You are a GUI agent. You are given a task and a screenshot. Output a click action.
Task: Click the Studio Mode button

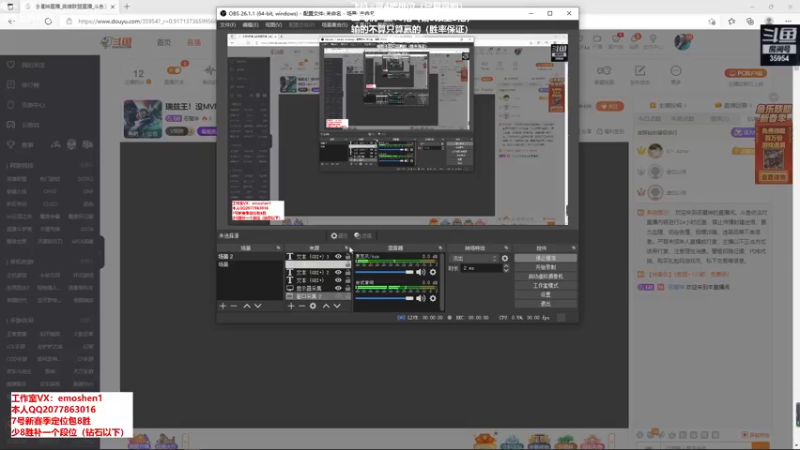pos(545,286)
